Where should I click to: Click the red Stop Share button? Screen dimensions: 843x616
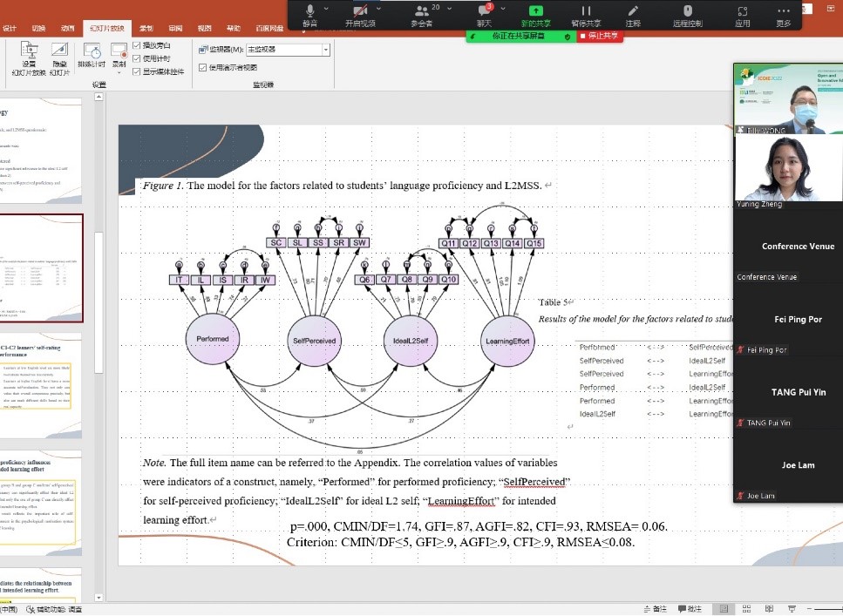click(x=600, y=37)
